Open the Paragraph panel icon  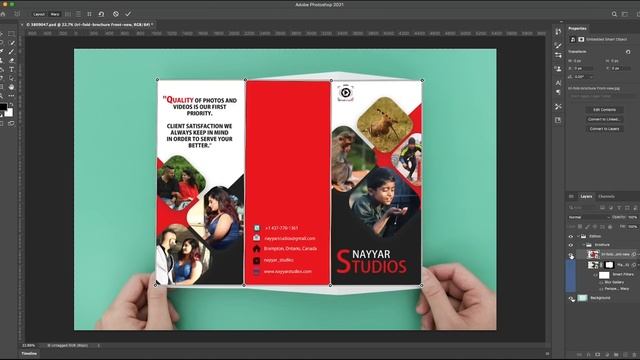[558, 92]
